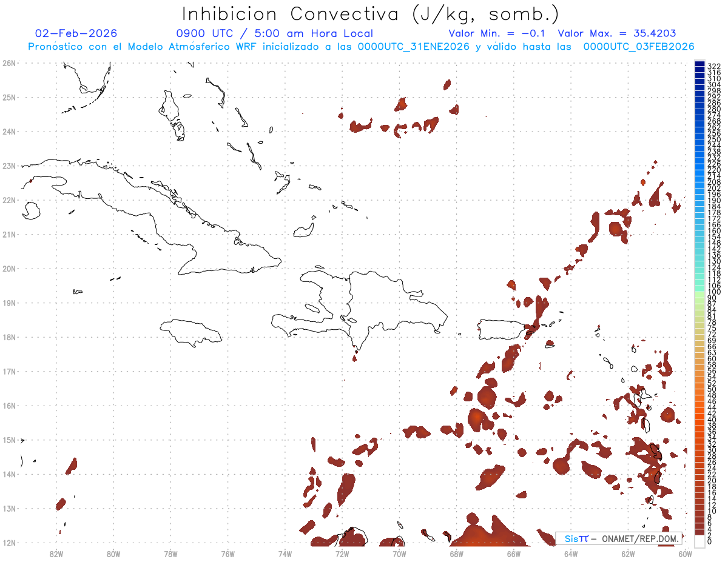
Task: Click the 80W longitude label
Action: tap(114, 553)
